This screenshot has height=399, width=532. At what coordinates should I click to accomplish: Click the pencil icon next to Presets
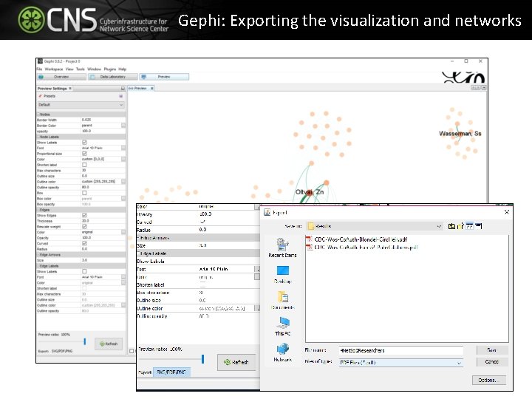click(x=41, y=96)
